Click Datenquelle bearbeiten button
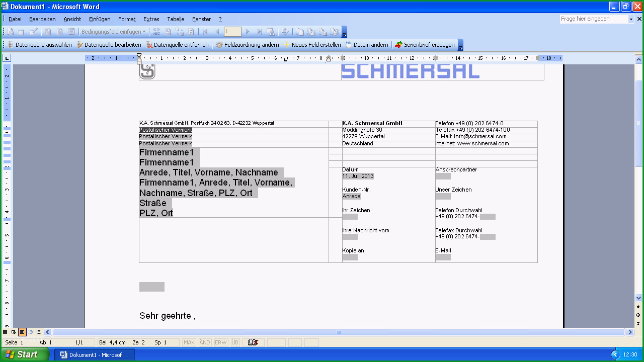 tap(109, 45)
